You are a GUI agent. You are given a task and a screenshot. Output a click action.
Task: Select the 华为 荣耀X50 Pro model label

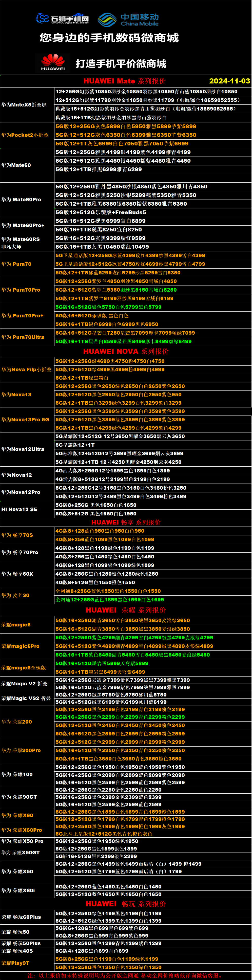coord(23,841)
